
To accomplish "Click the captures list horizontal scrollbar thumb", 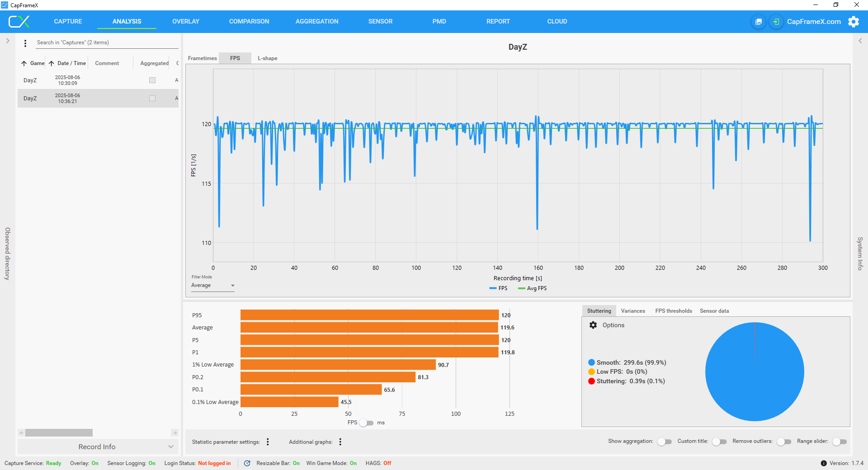I will 59,433.
